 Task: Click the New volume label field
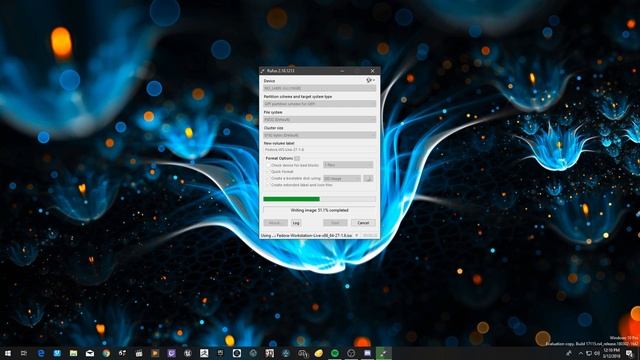tap(320, 150)
